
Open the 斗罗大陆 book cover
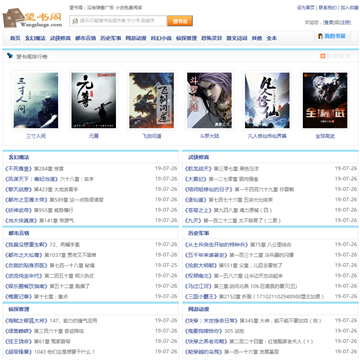[209, 100]
